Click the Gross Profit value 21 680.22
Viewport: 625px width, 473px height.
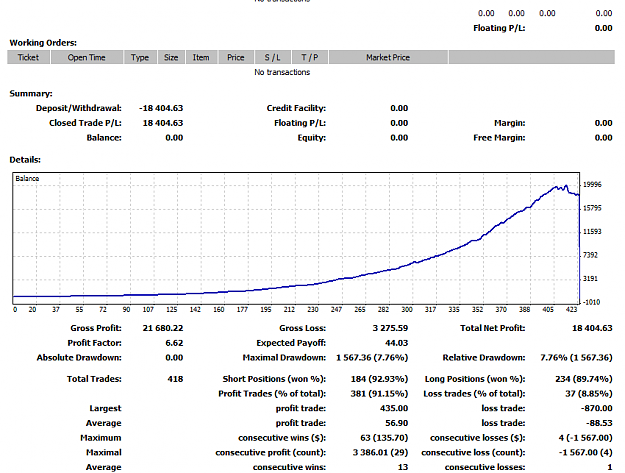[163, 328]
